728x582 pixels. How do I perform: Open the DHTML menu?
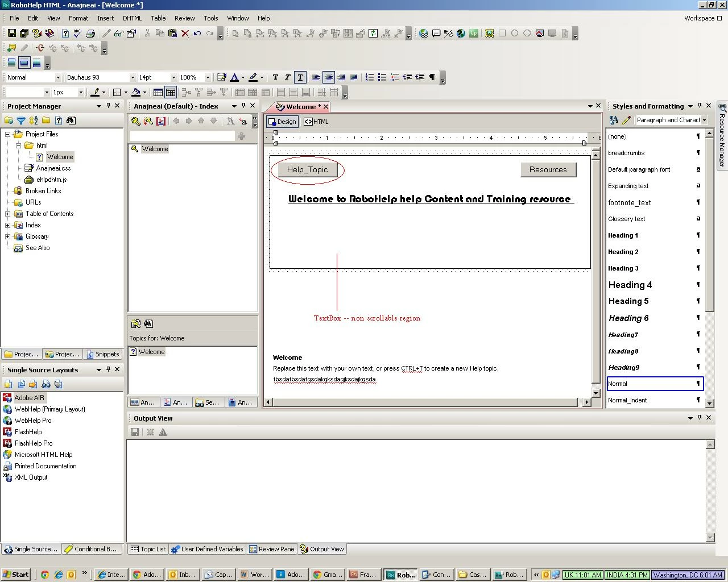pyautogui.click(x=132, y=18)
